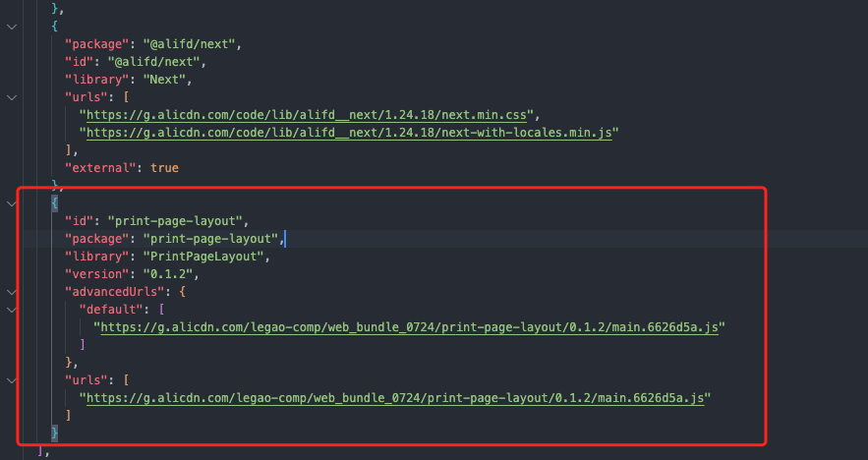Open the next-with-locales.min.js URL link
The width and height of the screenshot is (868, 460).
tap(349, 133)
